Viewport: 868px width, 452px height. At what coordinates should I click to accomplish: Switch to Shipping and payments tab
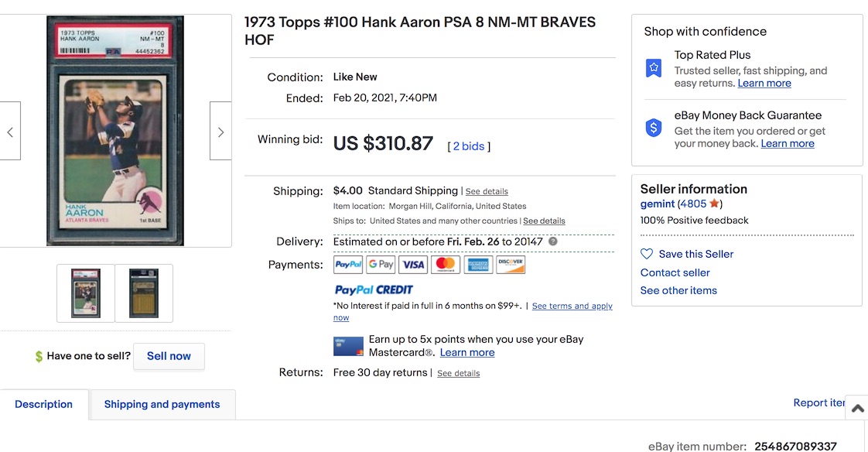coord(162,404)
